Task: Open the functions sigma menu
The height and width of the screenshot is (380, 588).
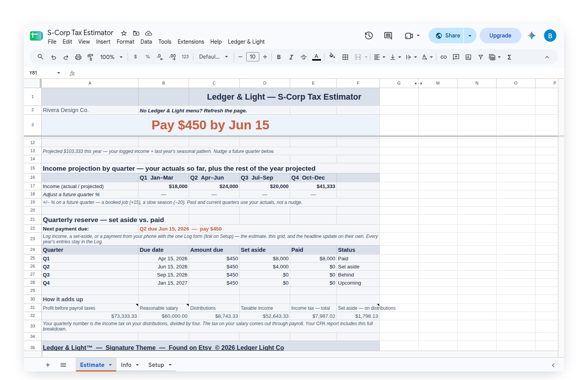Action: coord(509,57)
